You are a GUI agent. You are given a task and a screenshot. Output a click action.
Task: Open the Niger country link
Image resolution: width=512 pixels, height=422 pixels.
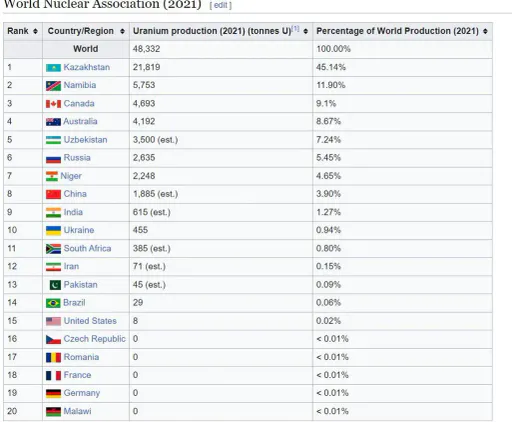[71, 176]
